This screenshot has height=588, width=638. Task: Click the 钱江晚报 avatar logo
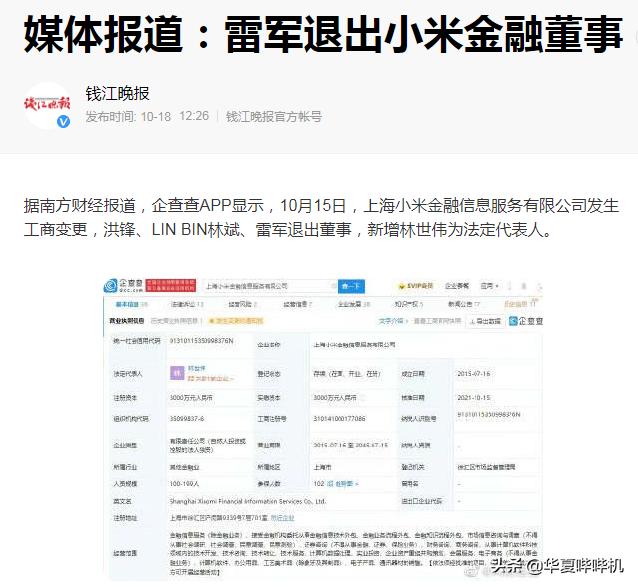click(47, 105)
